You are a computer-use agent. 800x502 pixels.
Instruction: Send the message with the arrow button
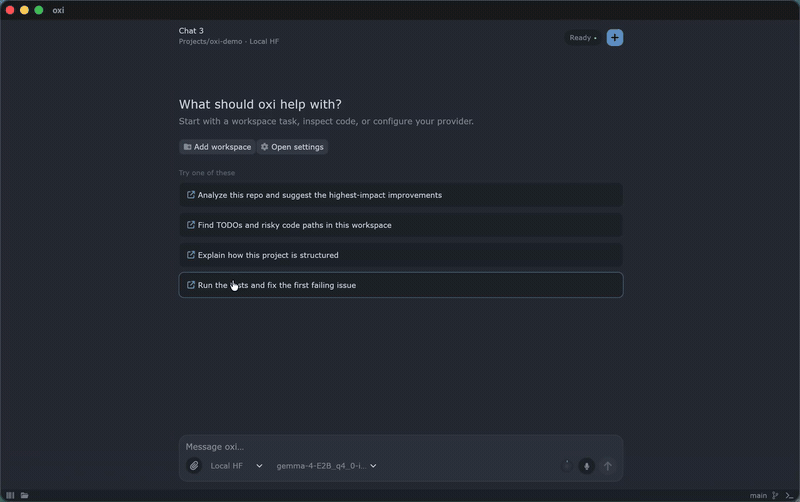tap(607, 466)
